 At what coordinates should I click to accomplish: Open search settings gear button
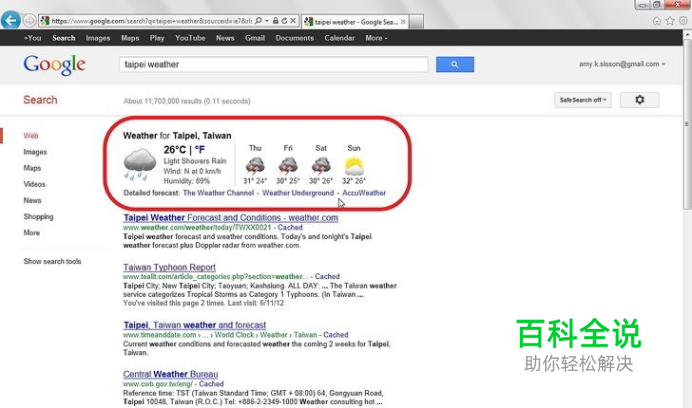(639, 100)
